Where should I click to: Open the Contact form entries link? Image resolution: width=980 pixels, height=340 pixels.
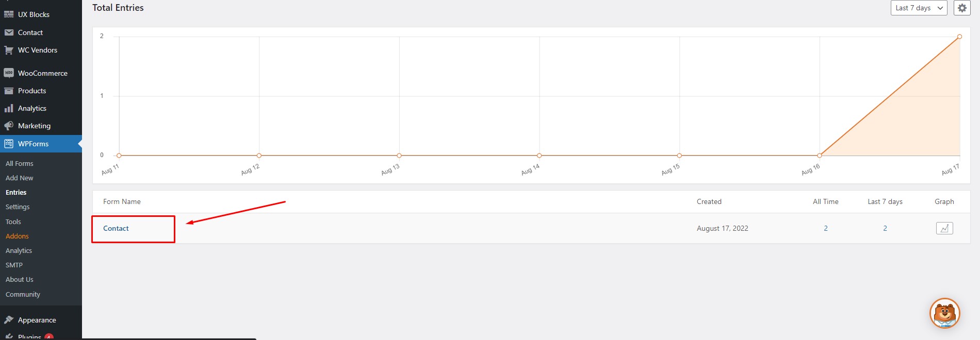[x=116, y=228]
